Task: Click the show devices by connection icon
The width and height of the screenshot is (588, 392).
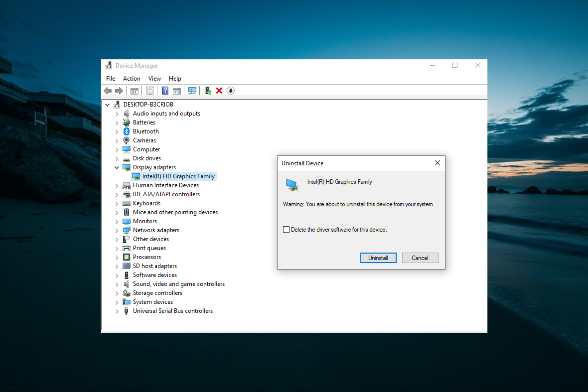Action: pyautogui.click(x=151, y=91)
